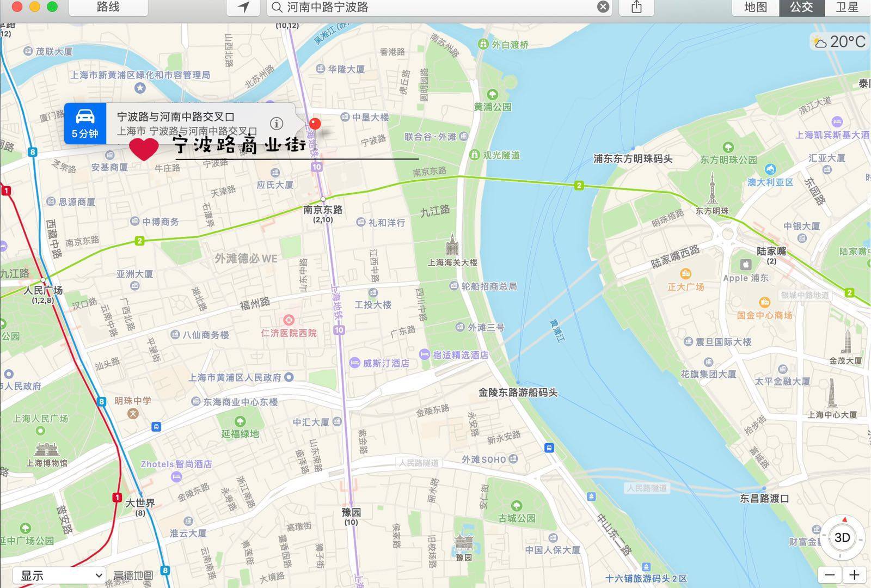Click the 古城公园 park icon
Screen dimensions: 871x588
[x=516, y=506]
